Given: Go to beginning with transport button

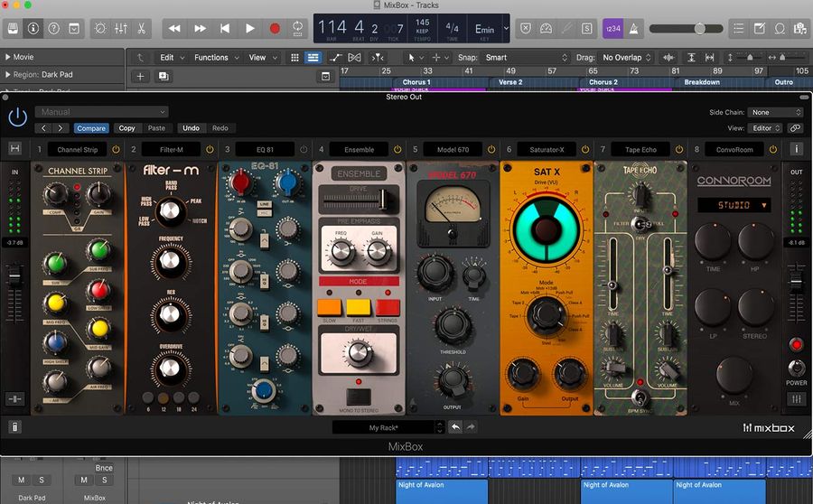Looking at the screenshot, I should click(225, 29).
